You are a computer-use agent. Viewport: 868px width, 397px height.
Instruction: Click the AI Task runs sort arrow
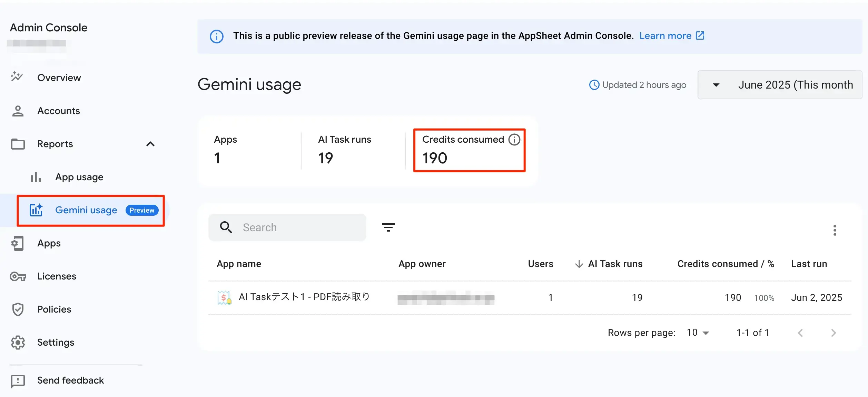point(579,264)
